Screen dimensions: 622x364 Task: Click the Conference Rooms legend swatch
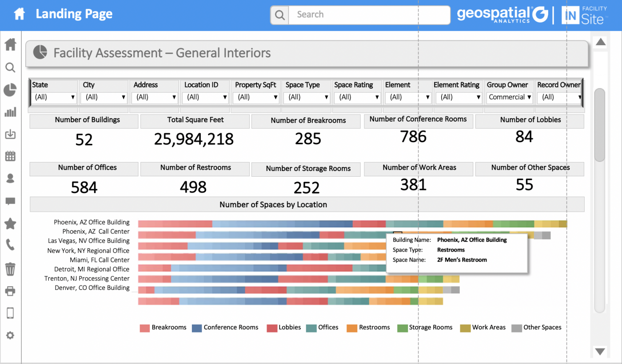pyautogui.click(x=197, y=328)
